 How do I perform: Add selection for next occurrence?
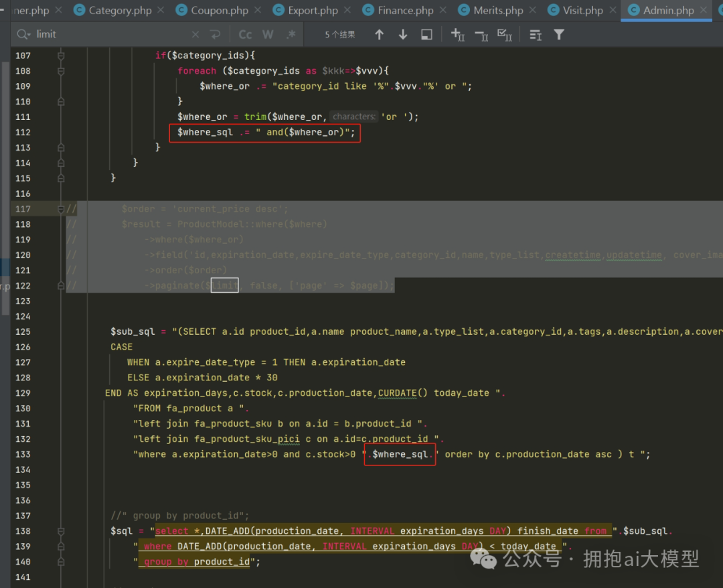(x=458, y=34)
